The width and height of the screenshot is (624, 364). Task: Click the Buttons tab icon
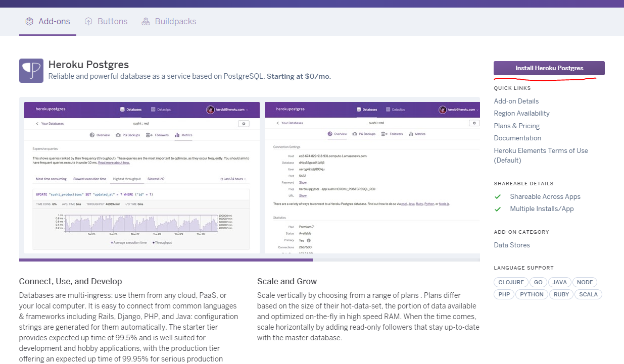(x=88, y=21)
